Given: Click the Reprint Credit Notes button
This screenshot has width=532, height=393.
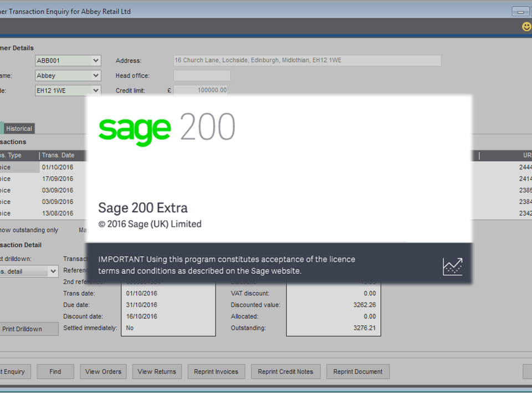Looking at the screenshot, I should (285, 371).
